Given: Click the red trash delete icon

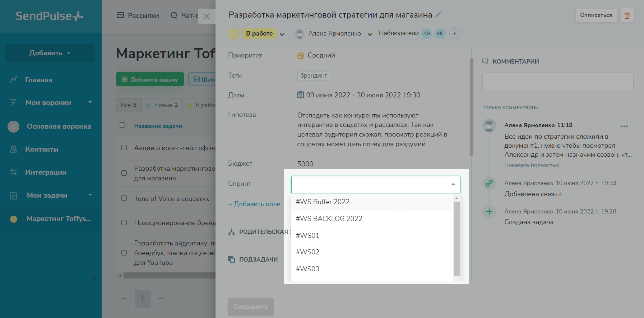Looking at the screenshot, I should click(x=627, y=15).
